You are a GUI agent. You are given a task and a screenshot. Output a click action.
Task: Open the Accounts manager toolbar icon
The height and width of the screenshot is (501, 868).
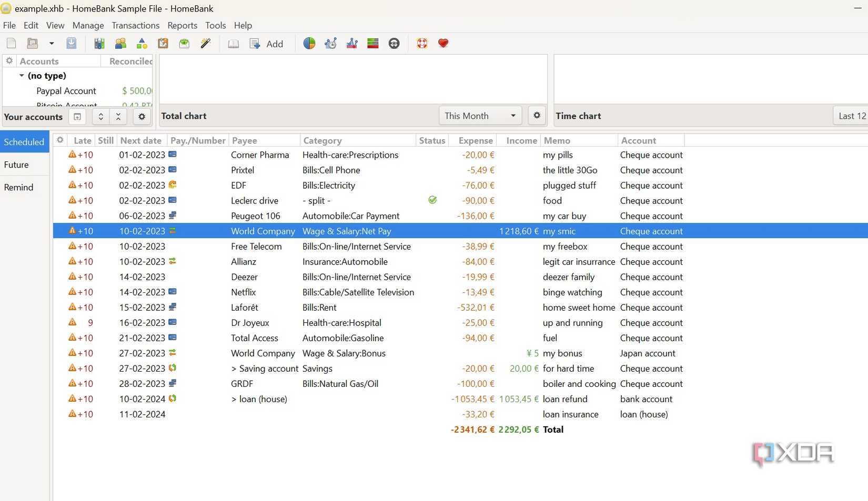[99, 44]
